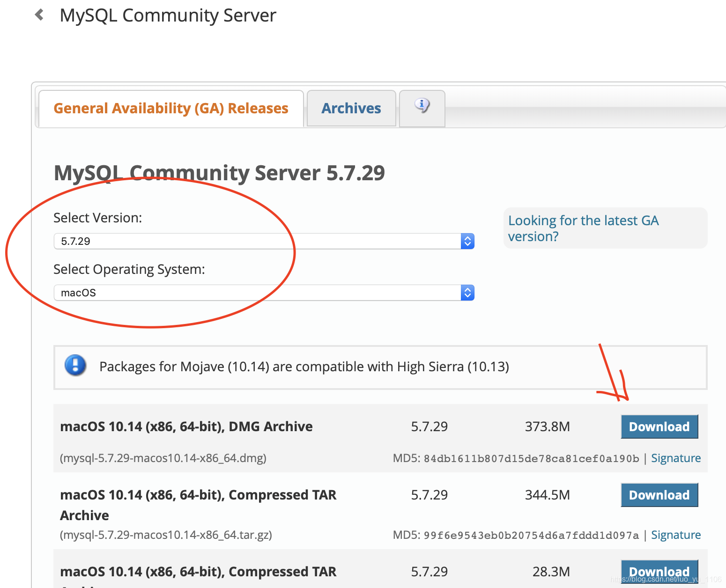Open the info tab with the i icon

pos(421,107)
